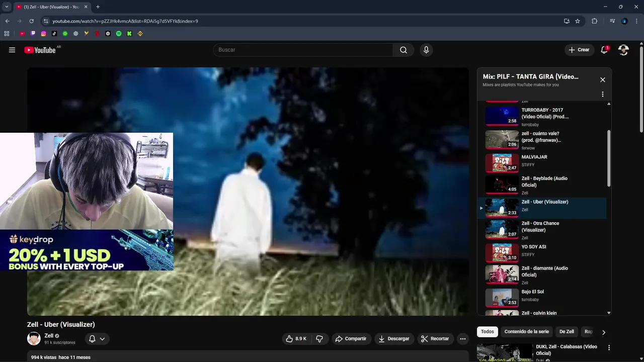Open a new browser tab
The image size is (644, 362).
click(x=98, y=7)
